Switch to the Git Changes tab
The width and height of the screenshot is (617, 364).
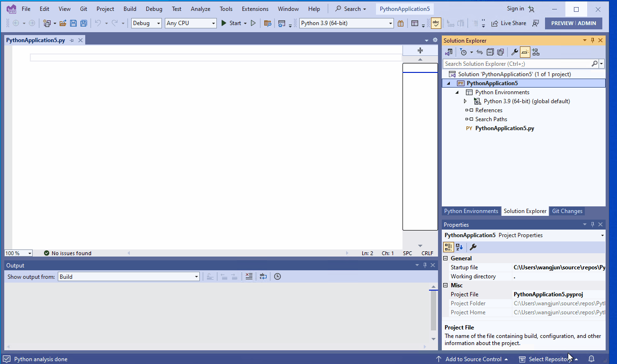tap(567, 211)
